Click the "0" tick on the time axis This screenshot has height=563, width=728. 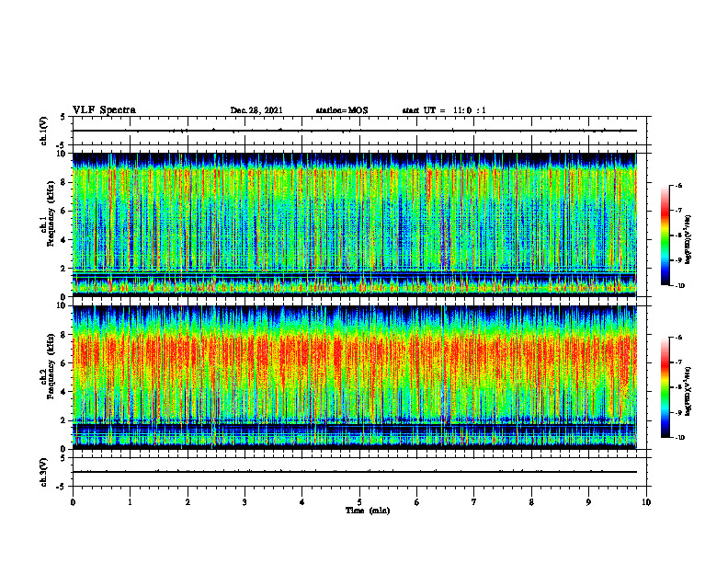click(x=73, y=502)
